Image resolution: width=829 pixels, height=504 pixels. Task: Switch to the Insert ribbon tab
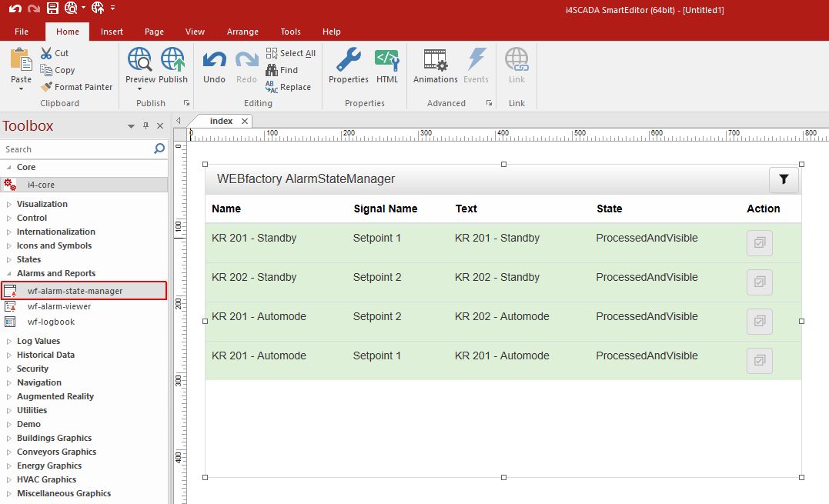[112, 32]
